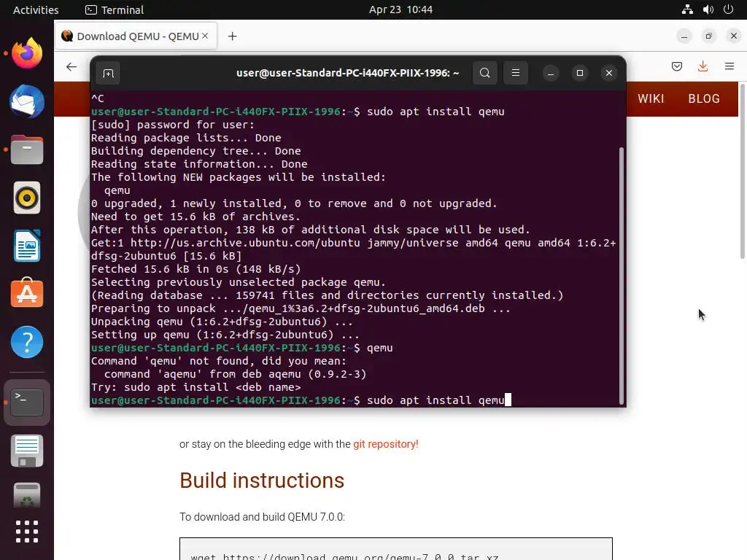
Task: Open Rhythmbox music player from dock
Action: [27, 198]
